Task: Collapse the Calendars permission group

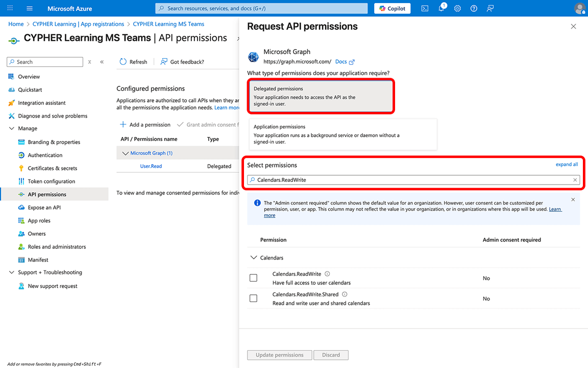Action: coord(254,258)
